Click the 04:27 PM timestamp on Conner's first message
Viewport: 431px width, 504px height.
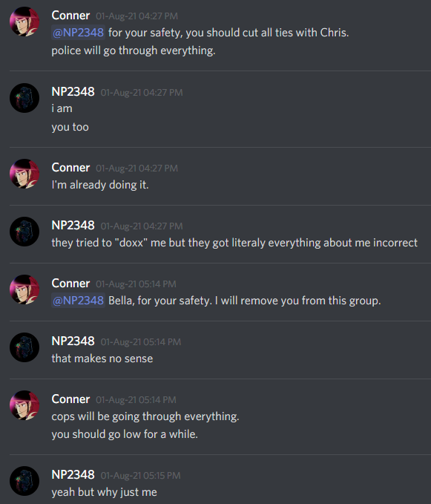point(136,16)
